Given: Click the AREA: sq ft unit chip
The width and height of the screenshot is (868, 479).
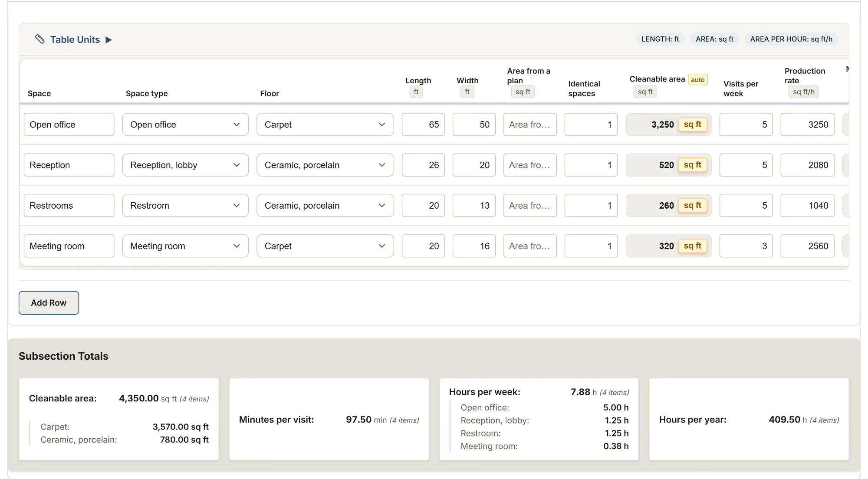Looking at the screenshot, I should pos(714,39).
